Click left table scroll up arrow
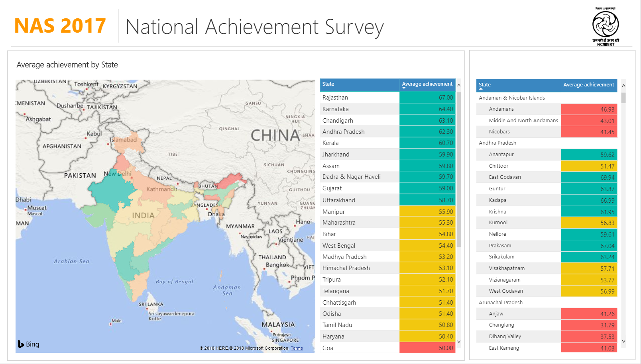This screenshot has height=364, width=641. click(459, 85)
